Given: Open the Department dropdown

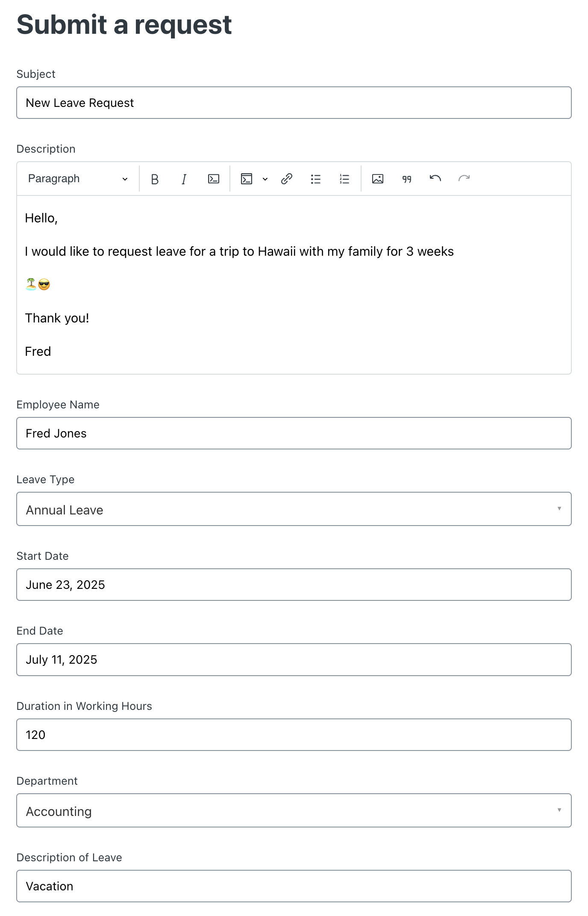Looking at the screenshot, I should point(294,810).
